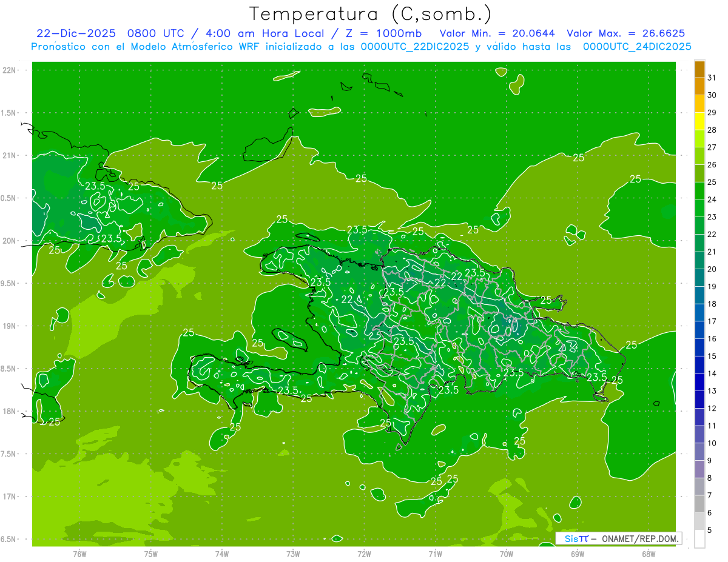Pick the white swatch below 5 on scale
728x562 pixels.
(699, 539)
